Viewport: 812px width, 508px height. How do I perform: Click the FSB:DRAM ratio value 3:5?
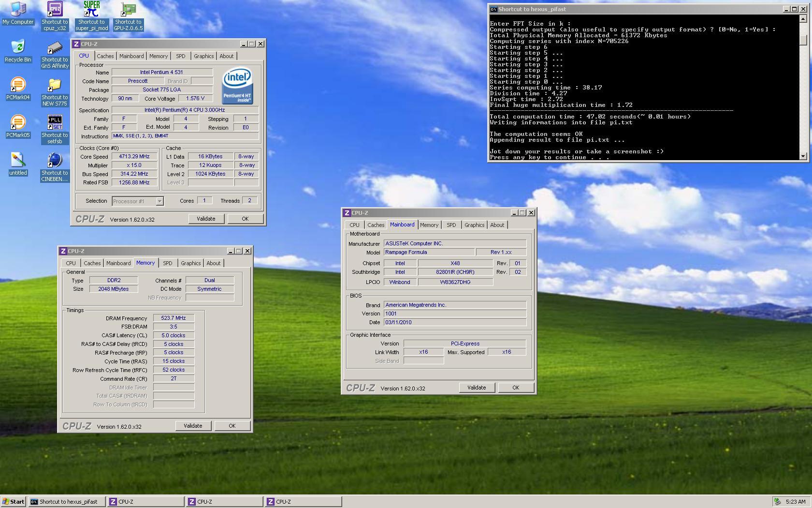174,327
